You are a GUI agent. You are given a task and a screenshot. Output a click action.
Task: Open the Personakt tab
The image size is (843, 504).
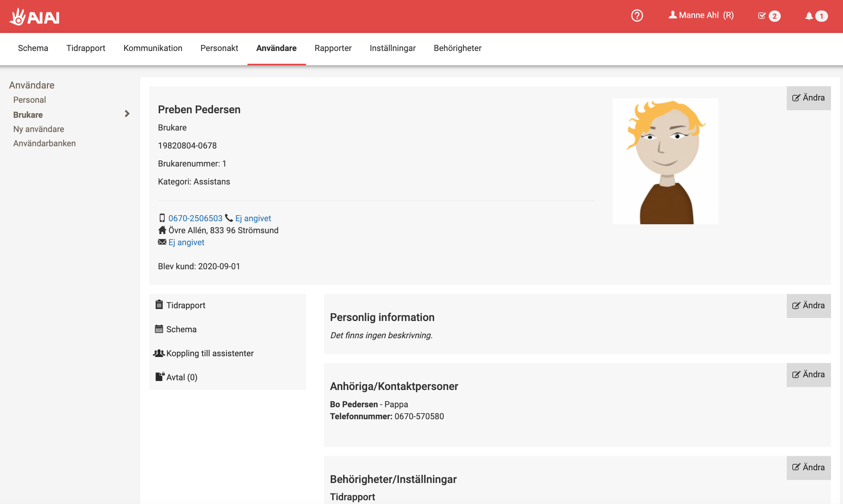pos(219,48)
